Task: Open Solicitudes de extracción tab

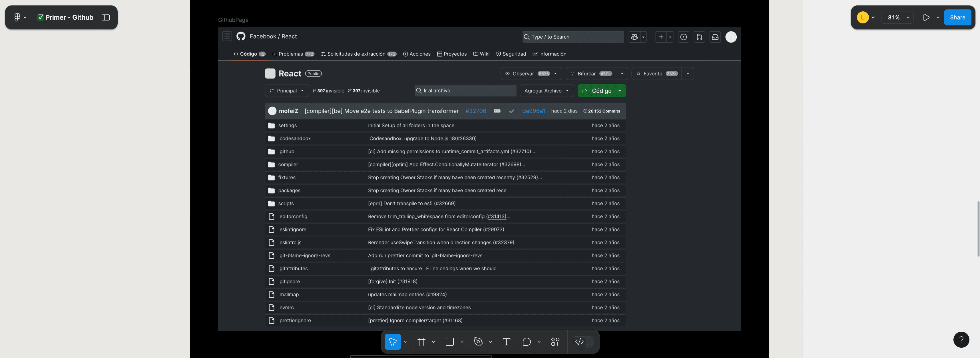Action: click(359, 54)
